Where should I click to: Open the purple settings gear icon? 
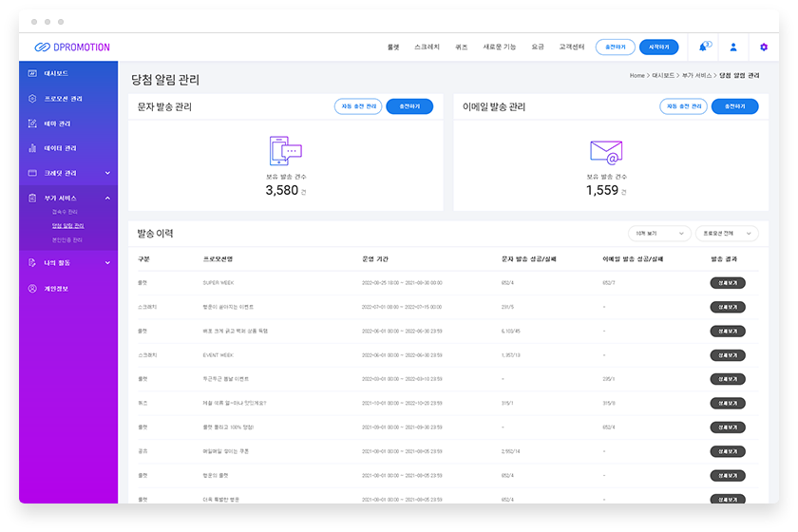[764, 47]
